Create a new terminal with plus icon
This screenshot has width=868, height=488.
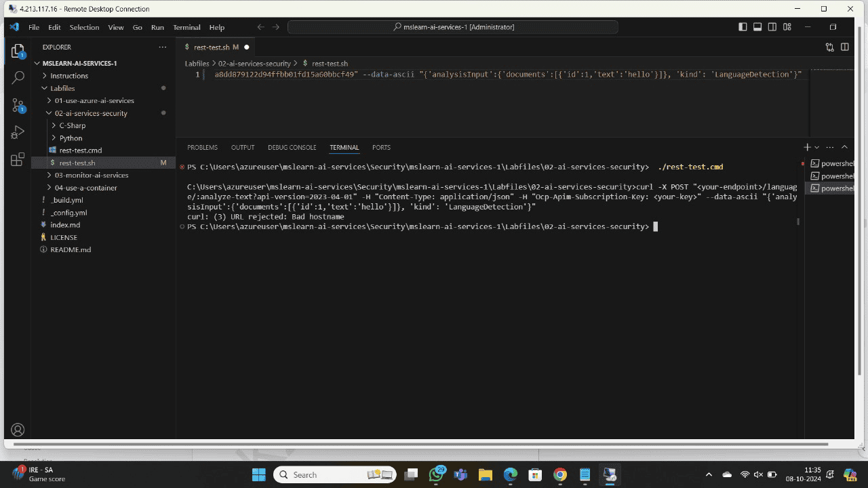[x=807, y=147]
